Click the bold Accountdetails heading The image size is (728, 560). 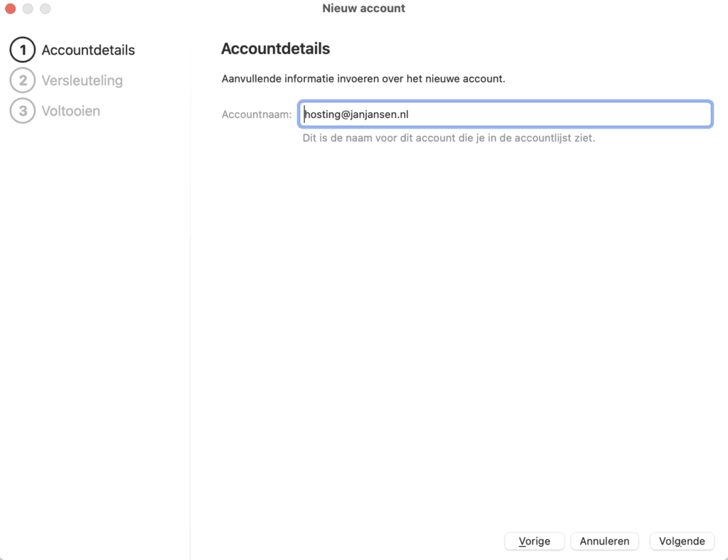pyautogui.click(x=275, y=49)
